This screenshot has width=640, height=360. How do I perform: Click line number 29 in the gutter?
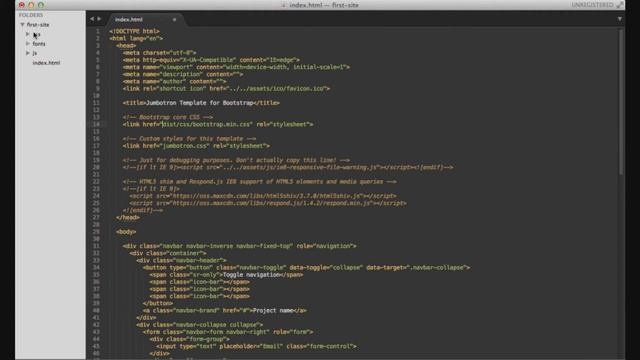coord(96,231)
